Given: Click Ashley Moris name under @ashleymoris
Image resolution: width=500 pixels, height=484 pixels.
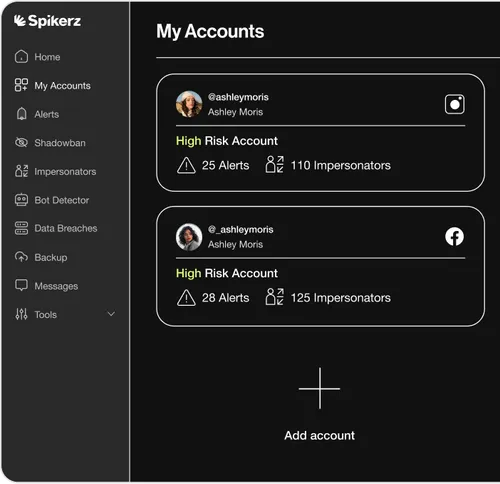Looking at the screenshot, I should [235, 112].
